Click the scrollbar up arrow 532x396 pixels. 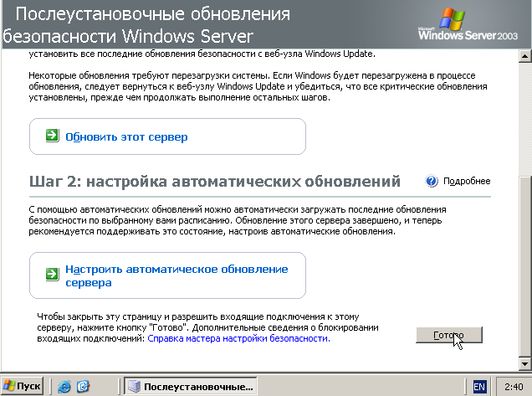pyautogui.click(x=524, y=56)
